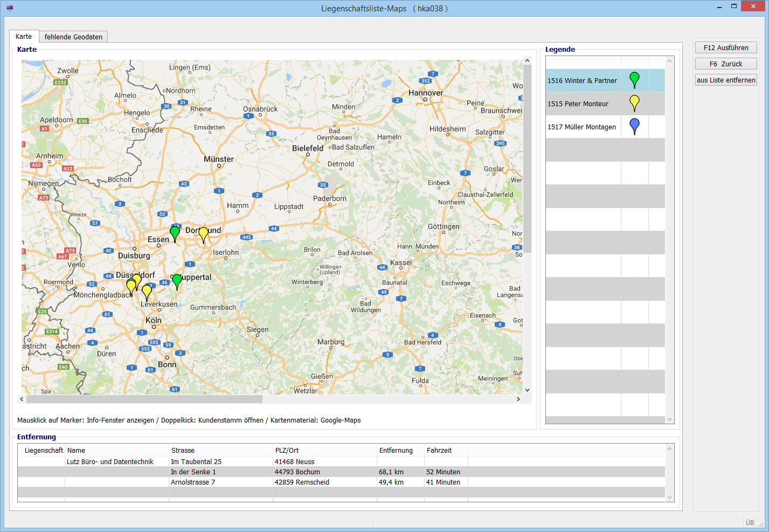This screenshot has width=769, height=532.
Task: Click the map's horizontal scrollbar right arrow
Action: tap(518, 399)
